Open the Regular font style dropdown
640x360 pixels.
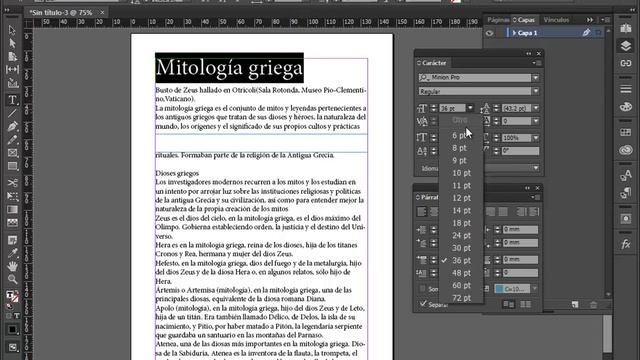(x=536, y=91)
